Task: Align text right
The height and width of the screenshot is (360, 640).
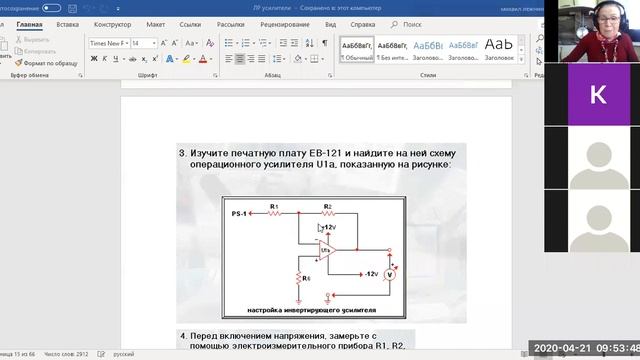Action: 251,59
